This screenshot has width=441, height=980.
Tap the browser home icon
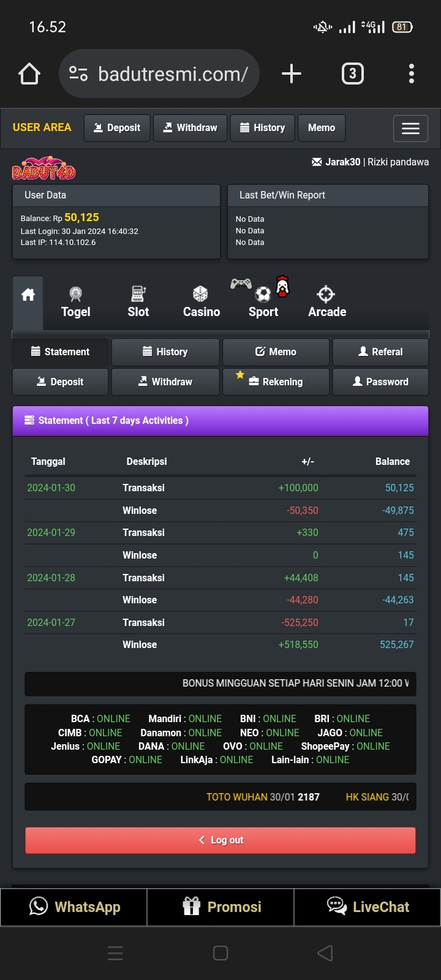(29, 74)
